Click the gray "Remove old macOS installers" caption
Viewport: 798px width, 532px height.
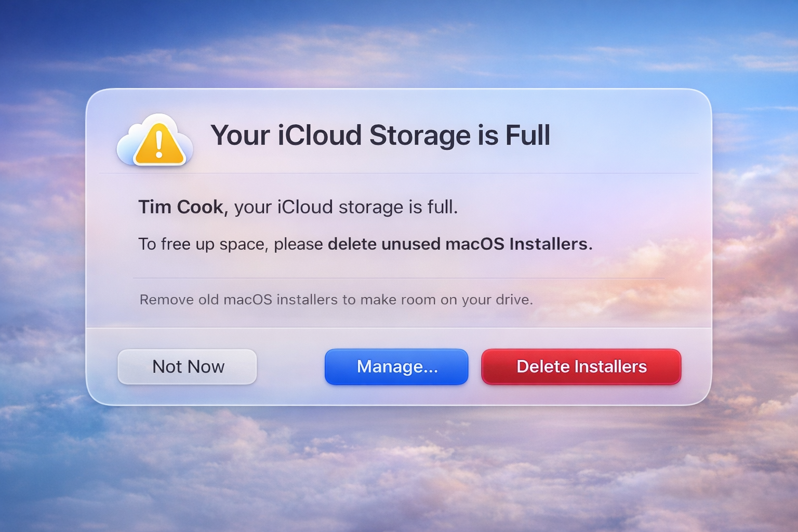(336, 300)
